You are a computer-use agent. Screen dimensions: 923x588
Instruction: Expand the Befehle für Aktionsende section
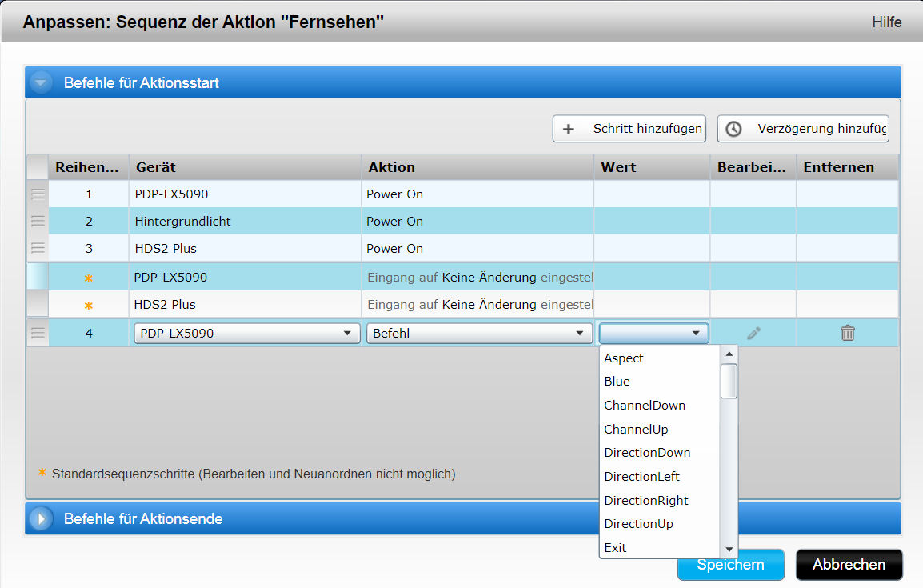(x=42, y=519)
